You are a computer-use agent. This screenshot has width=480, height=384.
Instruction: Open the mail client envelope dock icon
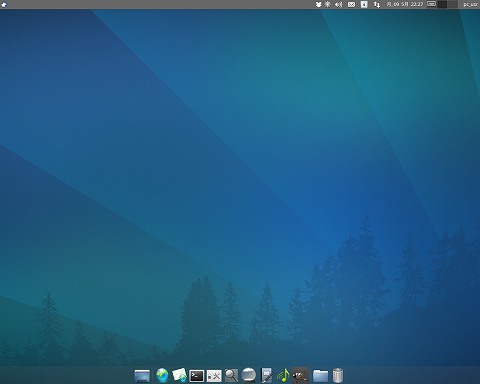pyautogui.click(x=179, y=375)
